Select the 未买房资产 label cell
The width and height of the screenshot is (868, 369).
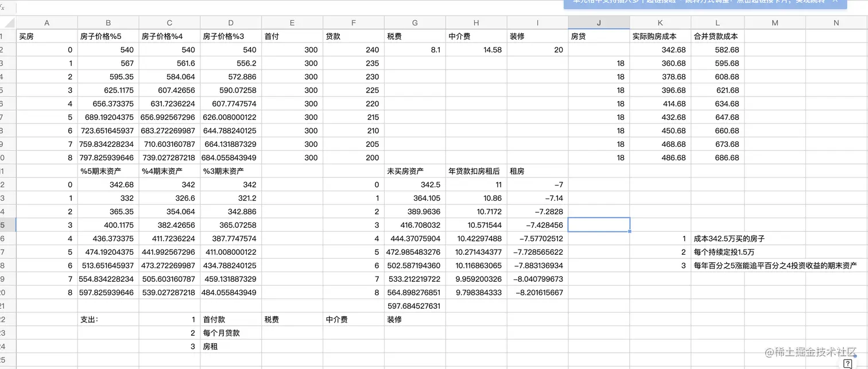[415, 171]
